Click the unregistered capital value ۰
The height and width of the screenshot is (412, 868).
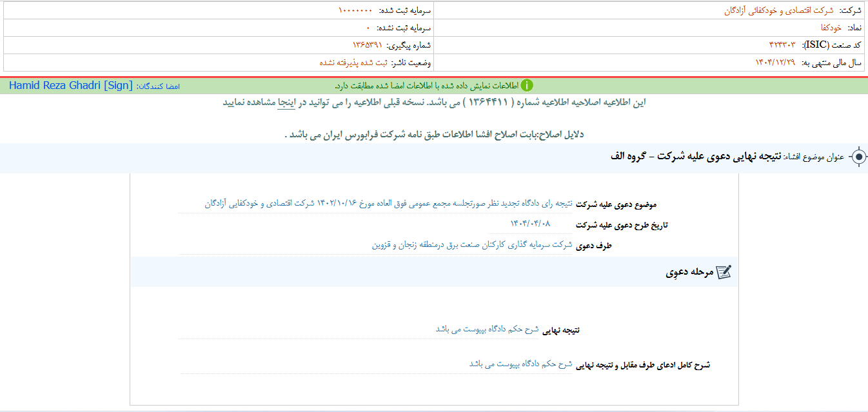point(368,28)
